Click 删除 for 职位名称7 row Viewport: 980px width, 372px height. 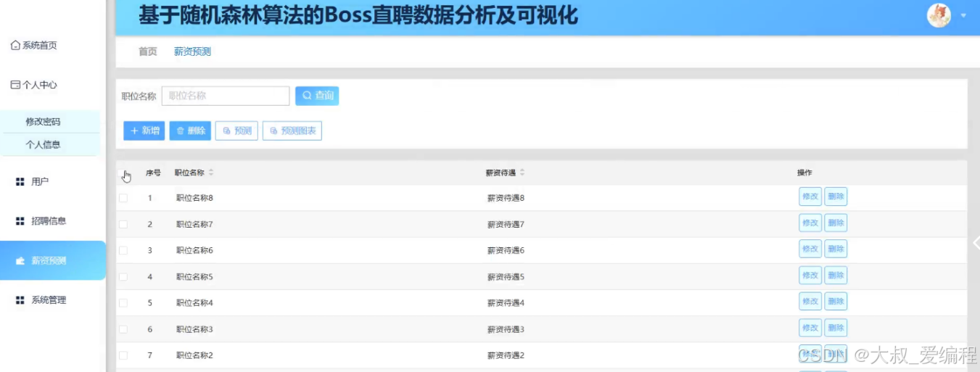click(836, 223)
